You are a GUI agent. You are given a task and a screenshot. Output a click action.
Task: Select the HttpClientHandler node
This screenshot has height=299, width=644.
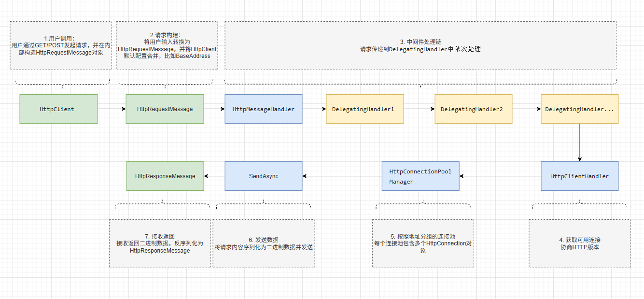pos(579,176)
